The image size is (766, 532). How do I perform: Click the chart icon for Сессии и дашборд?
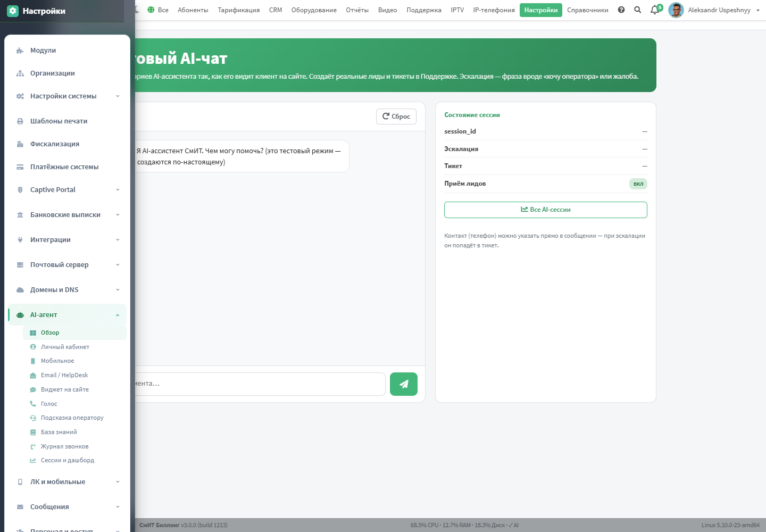pyautogui.click(x=33, y=461)
